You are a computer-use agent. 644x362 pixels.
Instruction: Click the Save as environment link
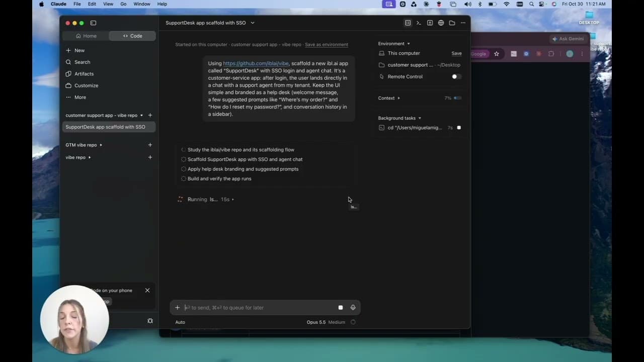(327, 44)
